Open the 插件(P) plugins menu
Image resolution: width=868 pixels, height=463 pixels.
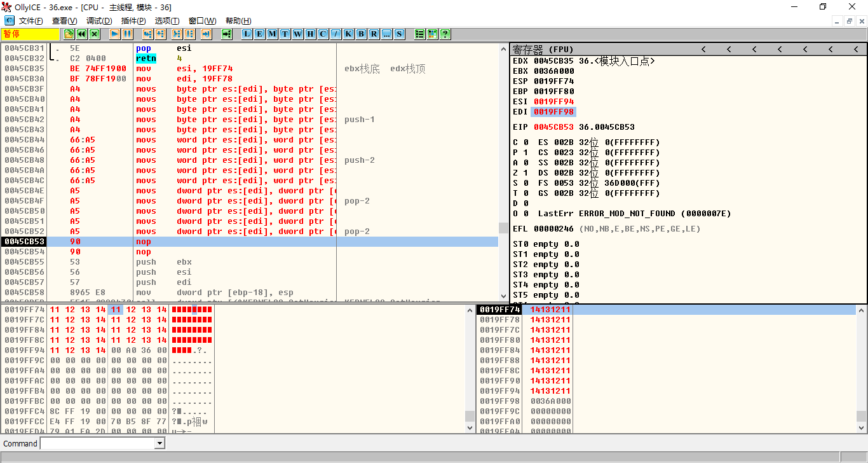(x=133, y=21)
